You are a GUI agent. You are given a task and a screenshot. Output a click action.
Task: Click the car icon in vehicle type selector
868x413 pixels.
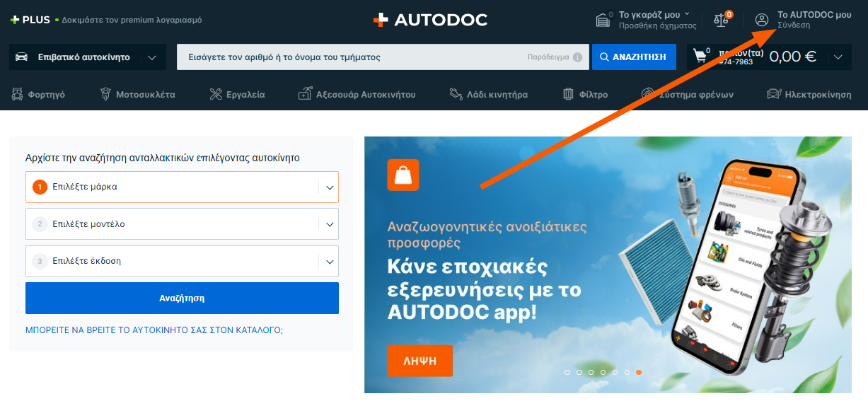(22, 57)
